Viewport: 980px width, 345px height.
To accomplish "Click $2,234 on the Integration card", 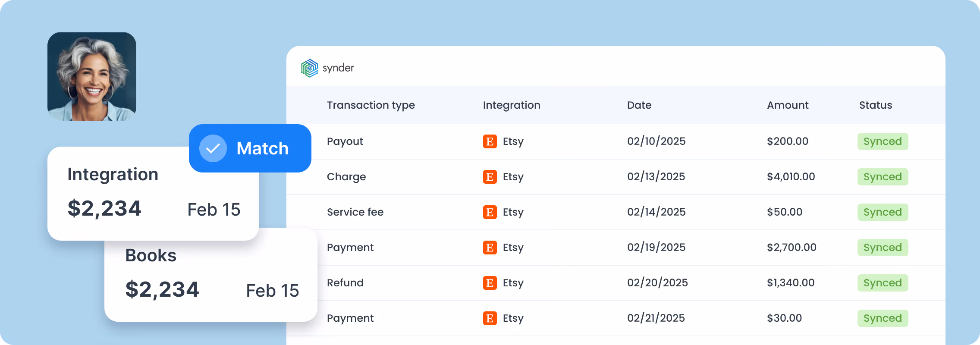I will point(104,209).
